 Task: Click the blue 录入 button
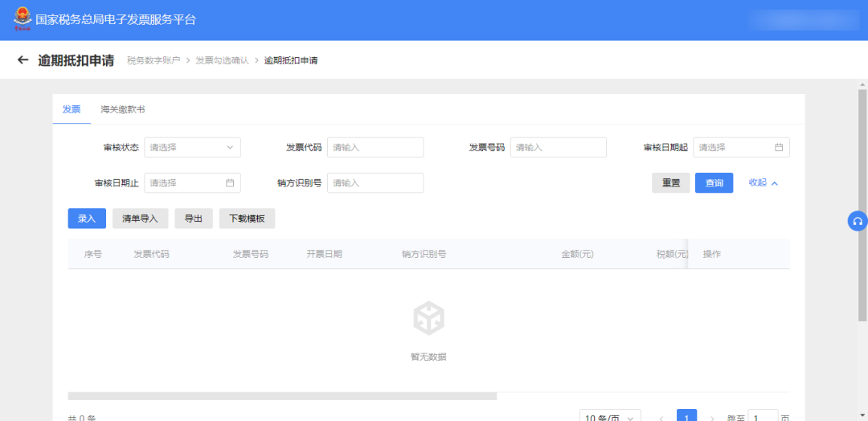coord(87,219)
